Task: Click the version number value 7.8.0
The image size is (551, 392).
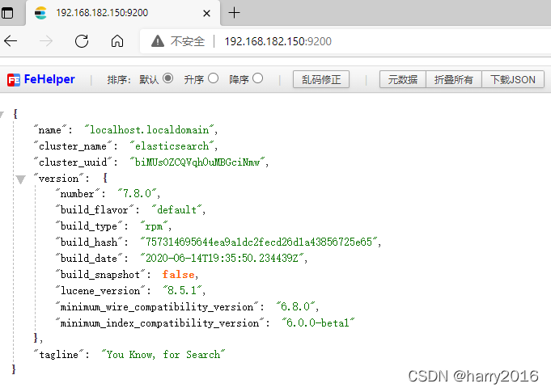Action: [x=137, y=193]
